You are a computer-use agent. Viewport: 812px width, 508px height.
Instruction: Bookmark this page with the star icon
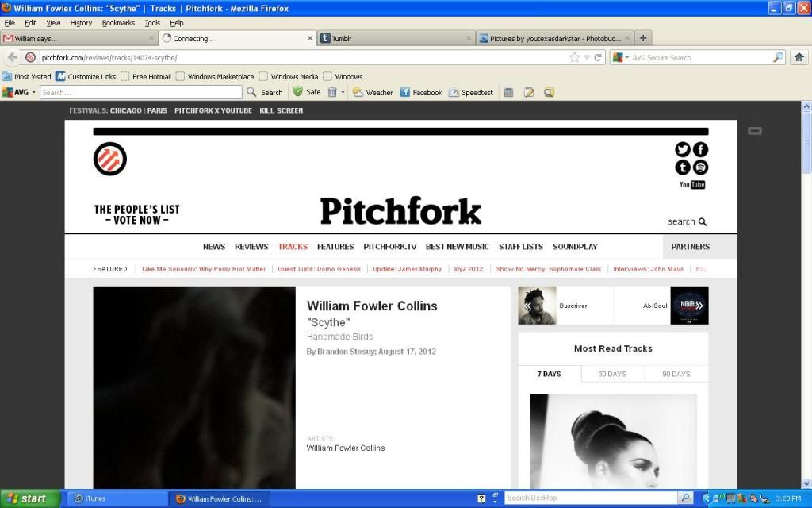574,57
